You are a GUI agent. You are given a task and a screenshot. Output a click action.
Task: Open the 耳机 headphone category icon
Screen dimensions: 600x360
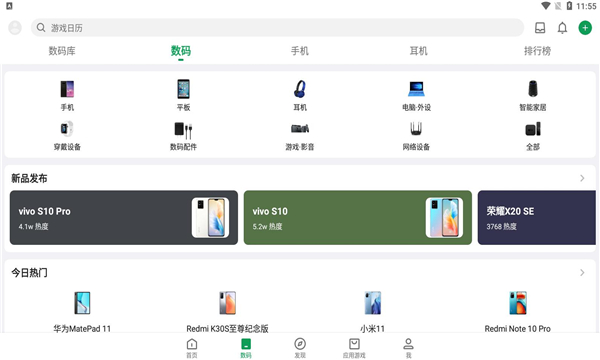tap(300, 89)
